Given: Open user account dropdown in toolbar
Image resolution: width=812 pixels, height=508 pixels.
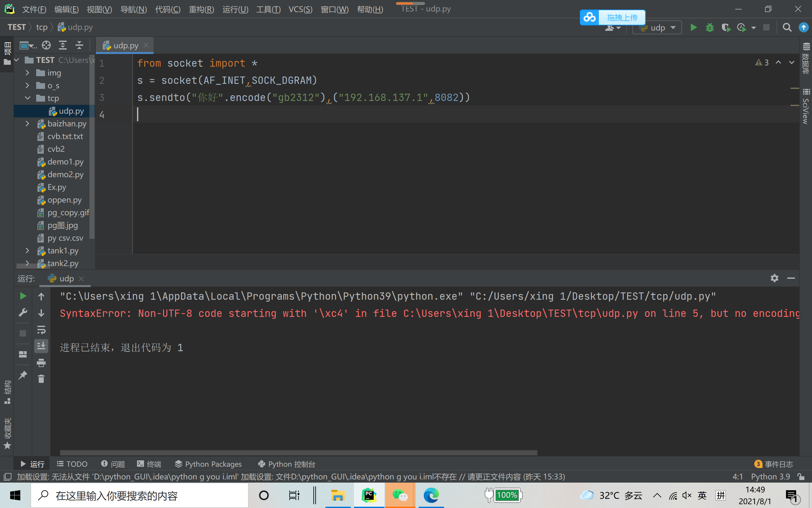Looking at the screenshot, I should [x=613, y=28].
